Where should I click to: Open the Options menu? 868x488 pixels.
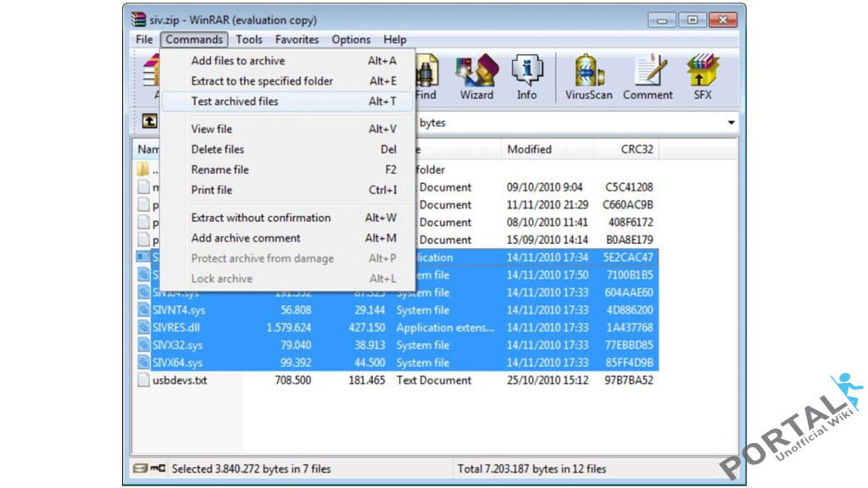[351, 39]
